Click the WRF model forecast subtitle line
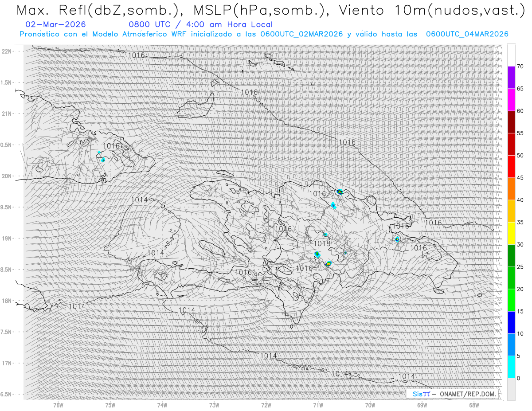 tap(264, 34)
